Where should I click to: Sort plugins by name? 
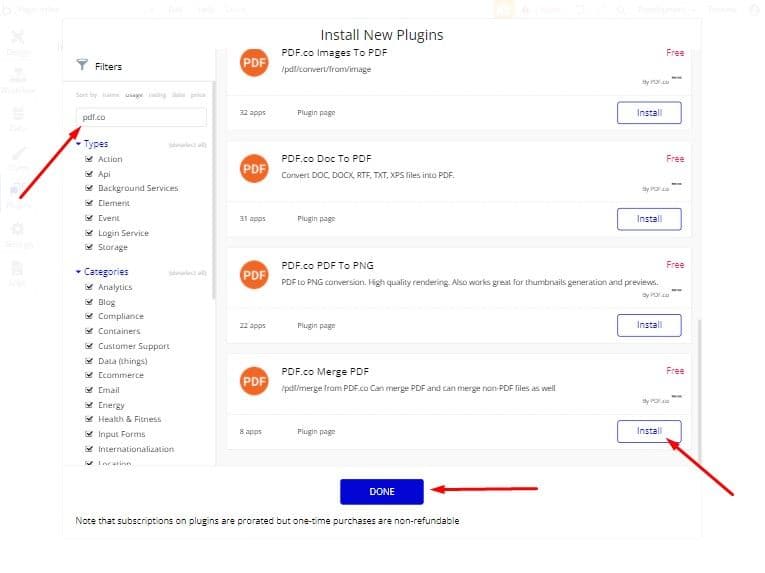(110, 94)
